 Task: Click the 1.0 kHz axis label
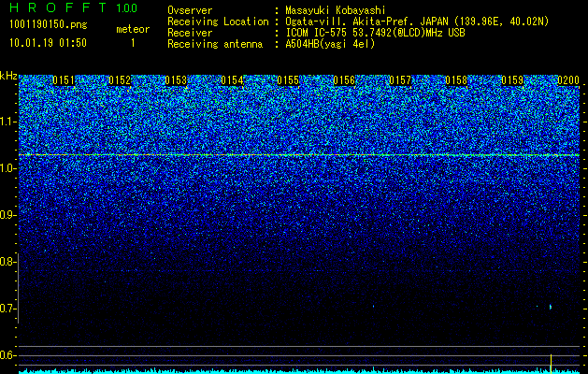tap(7, 169)
